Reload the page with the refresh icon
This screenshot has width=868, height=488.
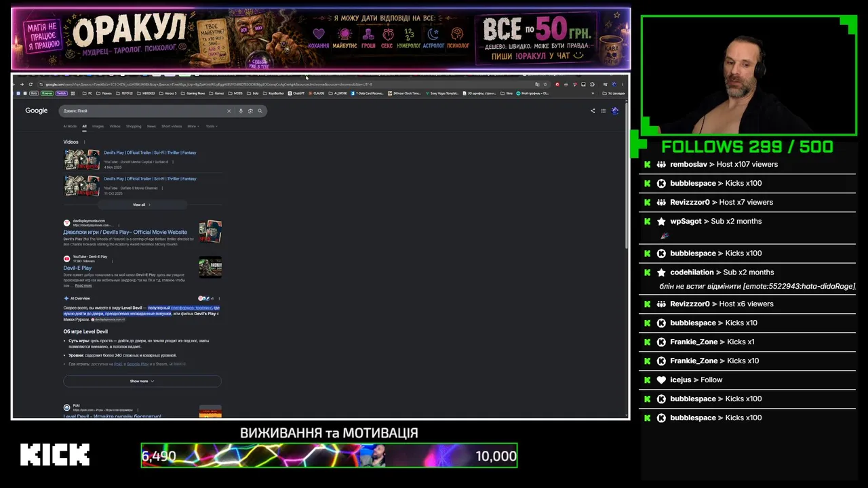[31, 84]
